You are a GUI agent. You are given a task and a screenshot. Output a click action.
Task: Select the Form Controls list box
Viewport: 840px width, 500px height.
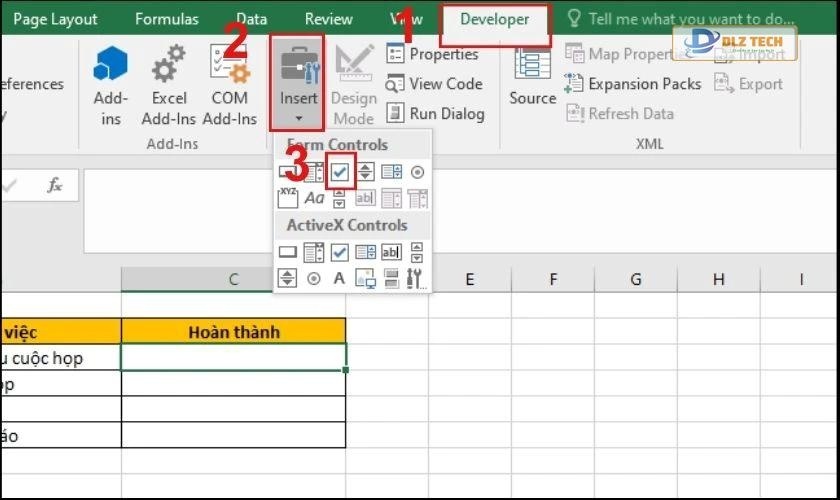[391, 172]
